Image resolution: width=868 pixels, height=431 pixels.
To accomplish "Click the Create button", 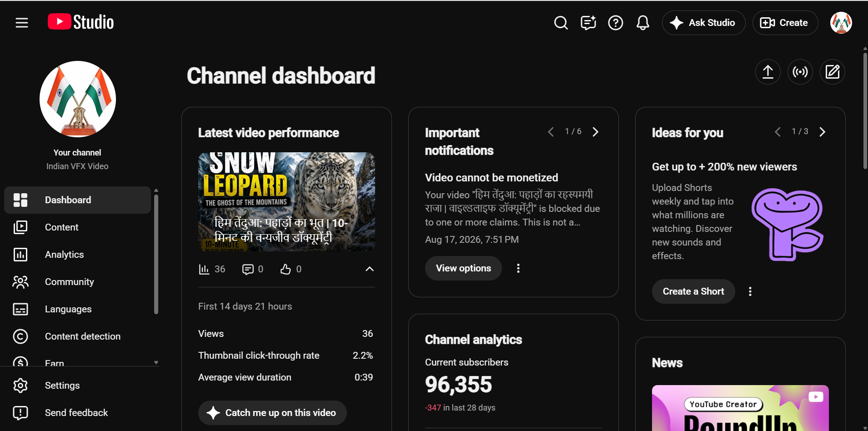I will coord(785,23).
